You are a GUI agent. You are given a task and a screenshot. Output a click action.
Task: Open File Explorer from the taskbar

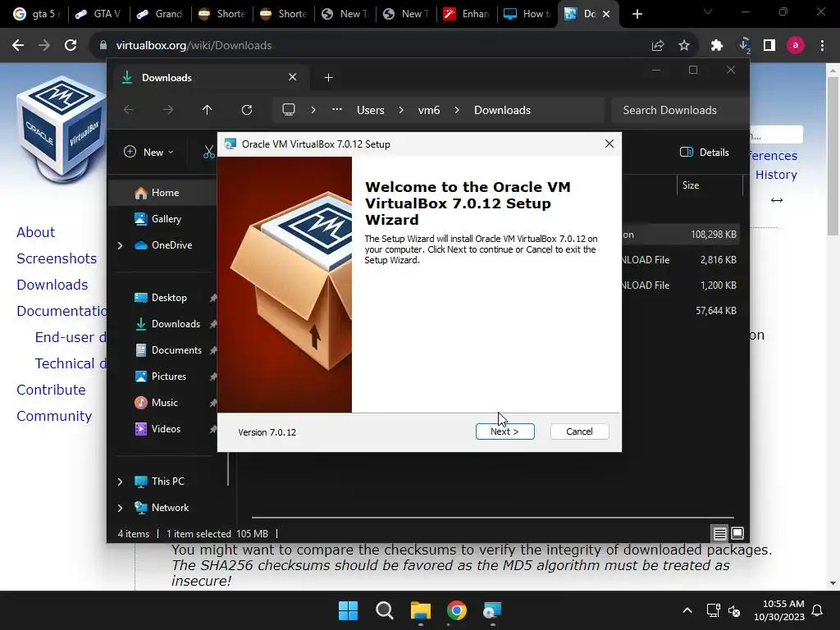[421, 610]
